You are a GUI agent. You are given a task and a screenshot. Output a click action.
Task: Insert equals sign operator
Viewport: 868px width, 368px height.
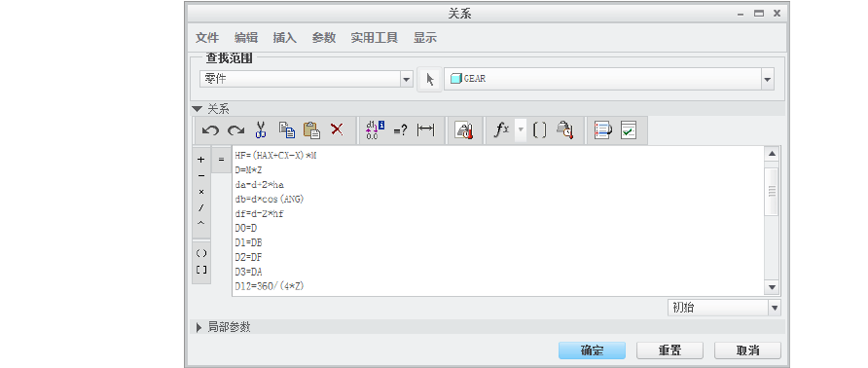pos(221,161)
